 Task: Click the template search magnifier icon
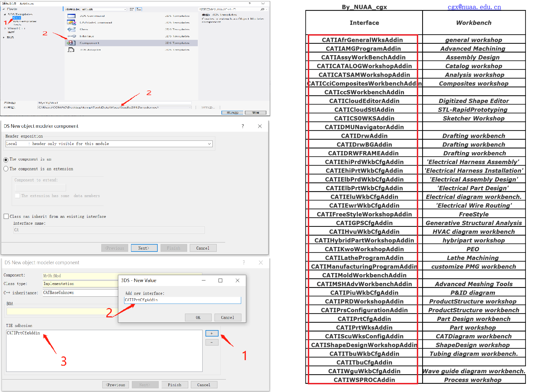pos(262,9)
